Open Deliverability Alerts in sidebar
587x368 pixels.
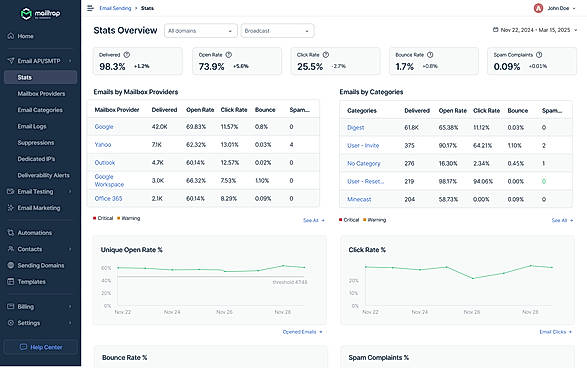(x=43, y=175)
